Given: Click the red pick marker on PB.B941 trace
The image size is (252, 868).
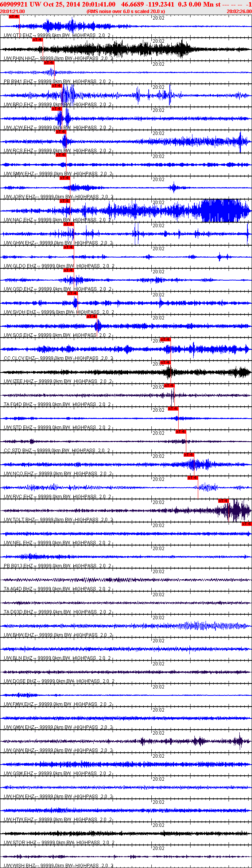Looking at the screenshot, I should (49, 63).
